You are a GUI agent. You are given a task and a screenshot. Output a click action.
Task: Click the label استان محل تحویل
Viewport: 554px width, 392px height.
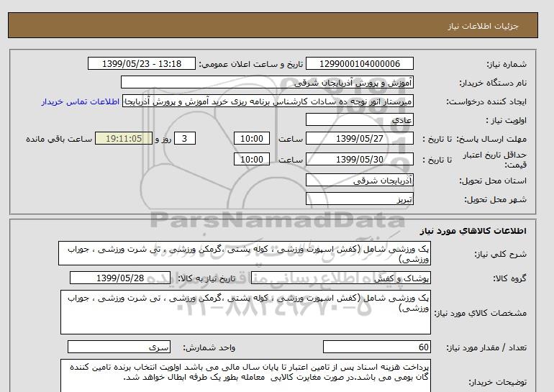[493, 181]
